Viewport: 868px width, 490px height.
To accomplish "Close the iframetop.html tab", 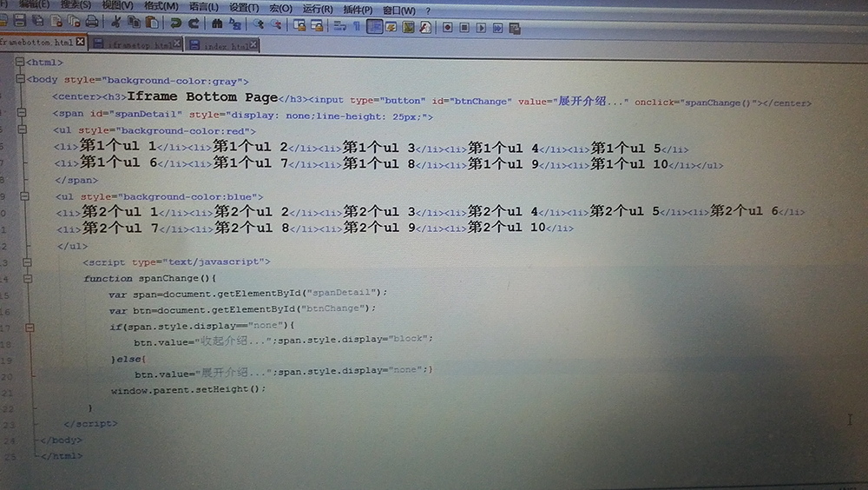I will point(177,43).
